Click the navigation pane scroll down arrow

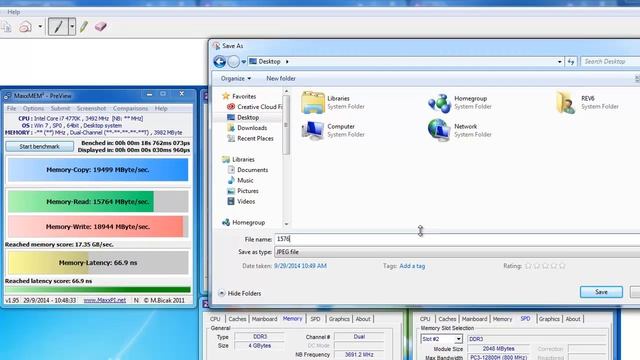point(286,224)
